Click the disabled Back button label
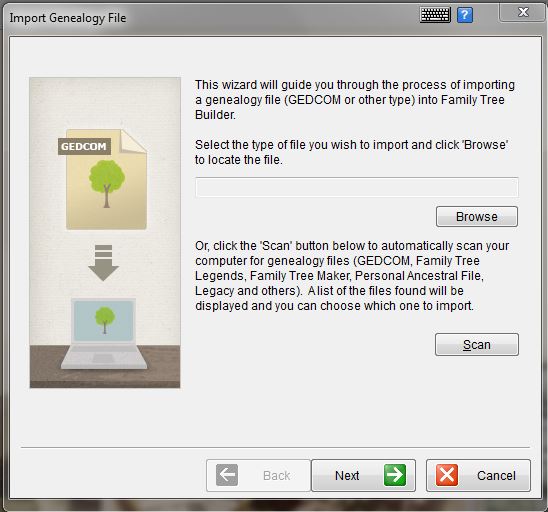Screen dimensions: 548x512 (x=276, y=476)
